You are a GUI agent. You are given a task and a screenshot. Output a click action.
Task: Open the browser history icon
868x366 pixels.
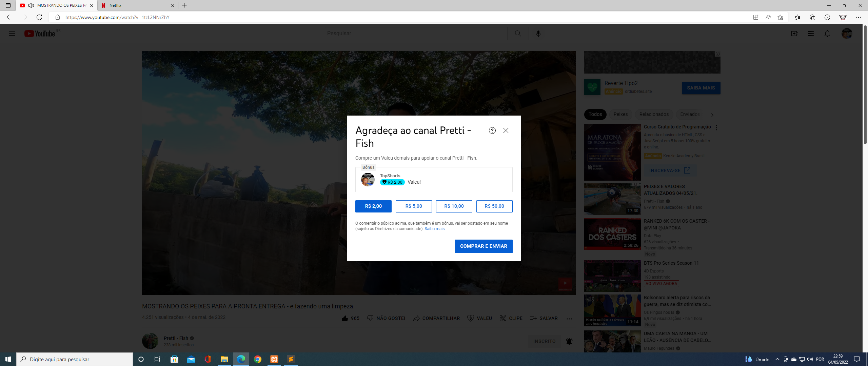827,17
